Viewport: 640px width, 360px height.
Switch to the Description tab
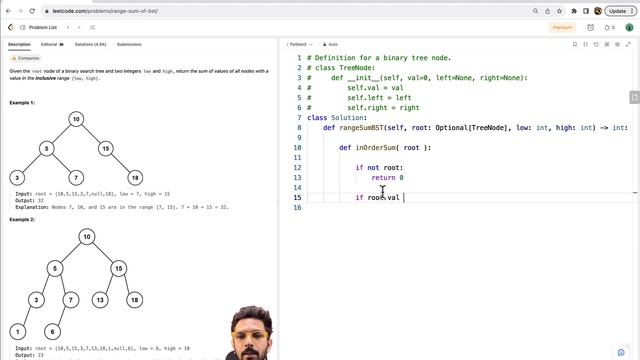(19, 44)
